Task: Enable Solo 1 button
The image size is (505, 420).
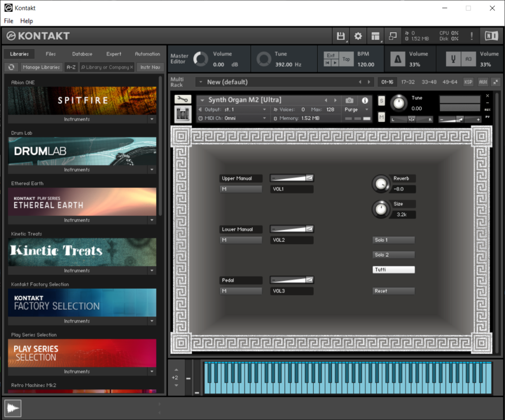Action: click(394, 240)
